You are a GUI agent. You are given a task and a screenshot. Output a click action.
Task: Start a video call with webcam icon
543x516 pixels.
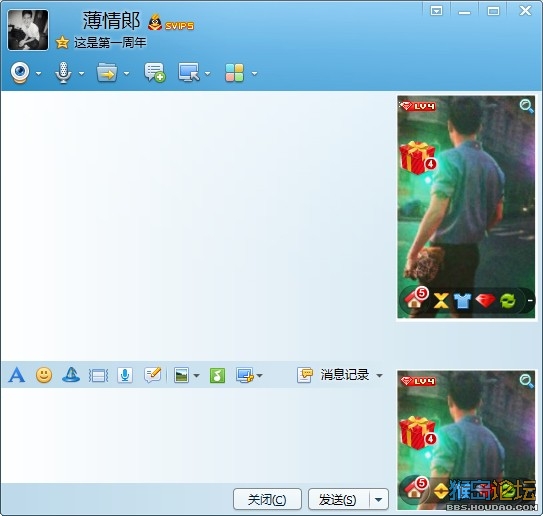click(x=20, y=73)
